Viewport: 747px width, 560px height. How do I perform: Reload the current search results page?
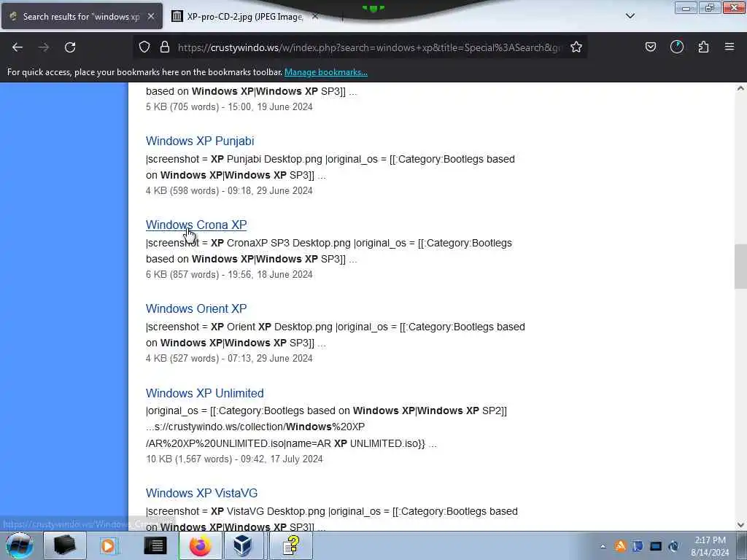point(70,47)
